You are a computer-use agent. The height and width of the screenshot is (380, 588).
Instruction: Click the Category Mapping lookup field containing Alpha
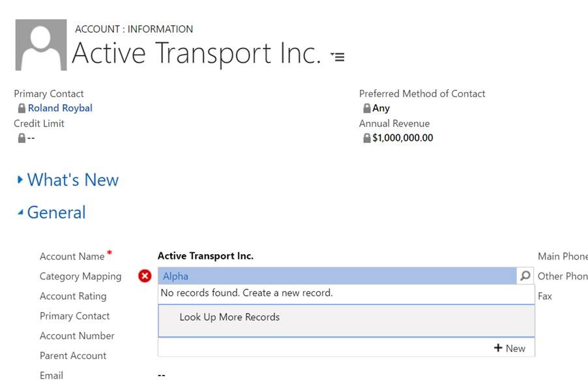337,276
